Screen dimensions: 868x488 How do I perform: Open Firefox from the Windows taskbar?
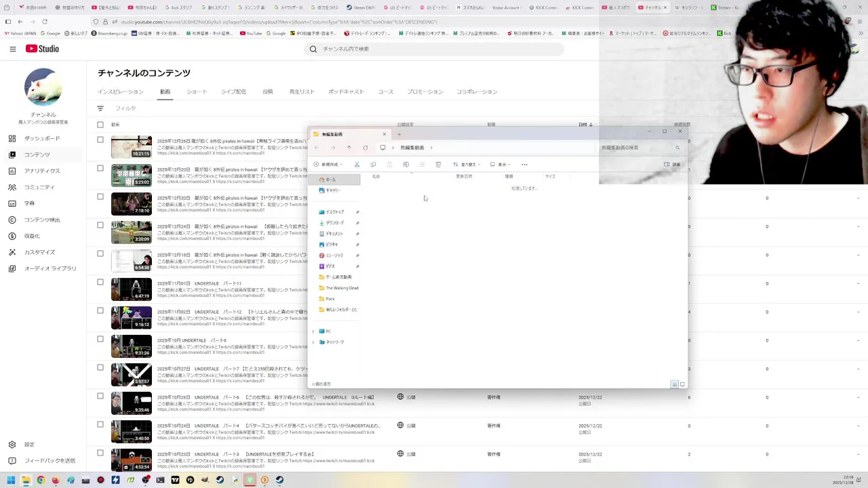(x=56, y=480)
